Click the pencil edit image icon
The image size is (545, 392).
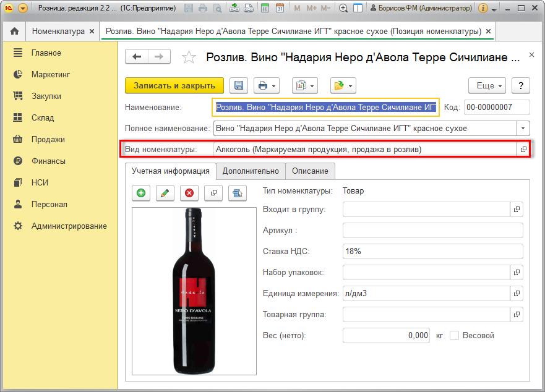tap(165, 193)
